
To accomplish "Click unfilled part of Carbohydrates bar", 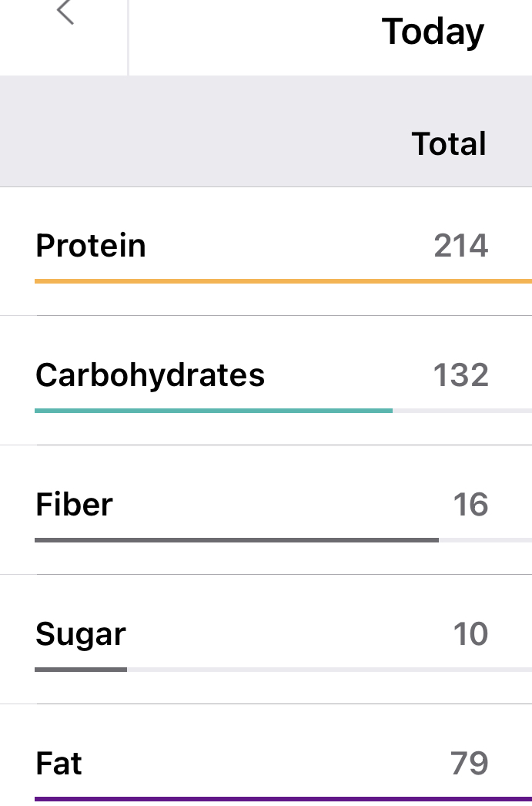I will click(x=462, y=411).
